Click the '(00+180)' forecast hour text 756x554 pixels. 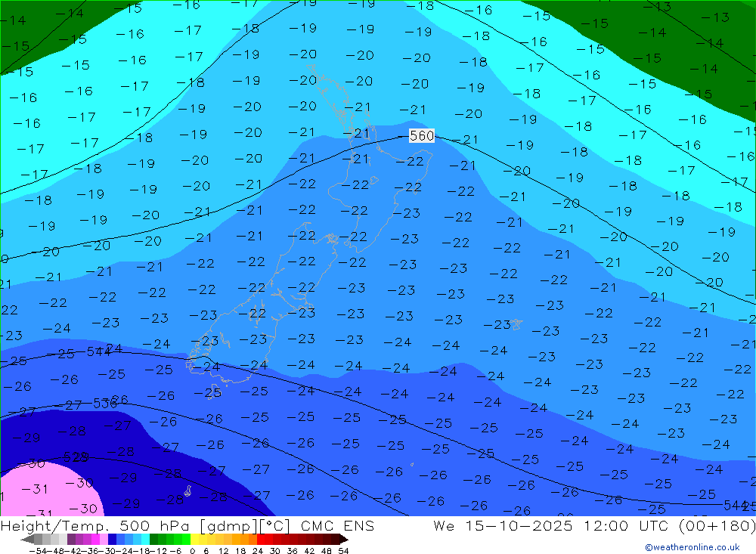[x=717, y=525]
